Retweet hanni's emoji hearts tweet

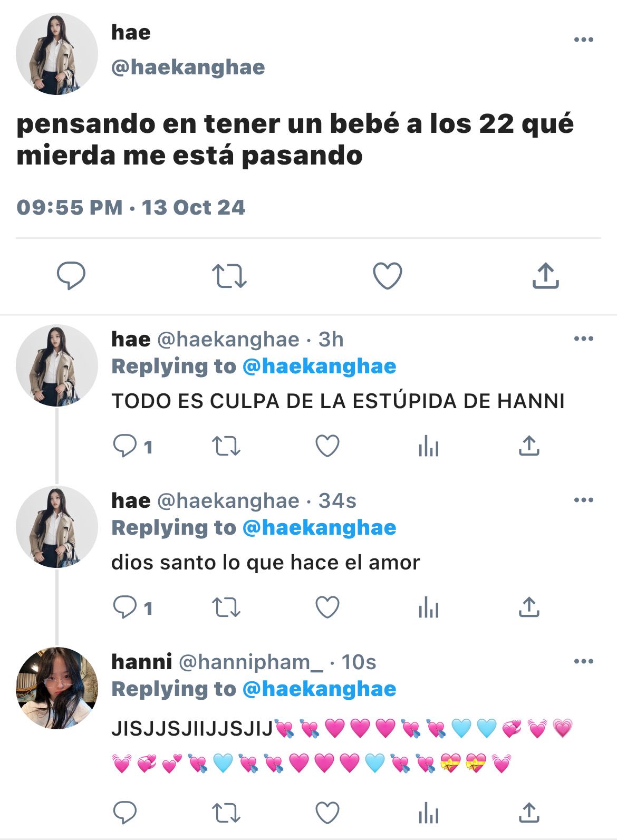[x=226, y=813]
